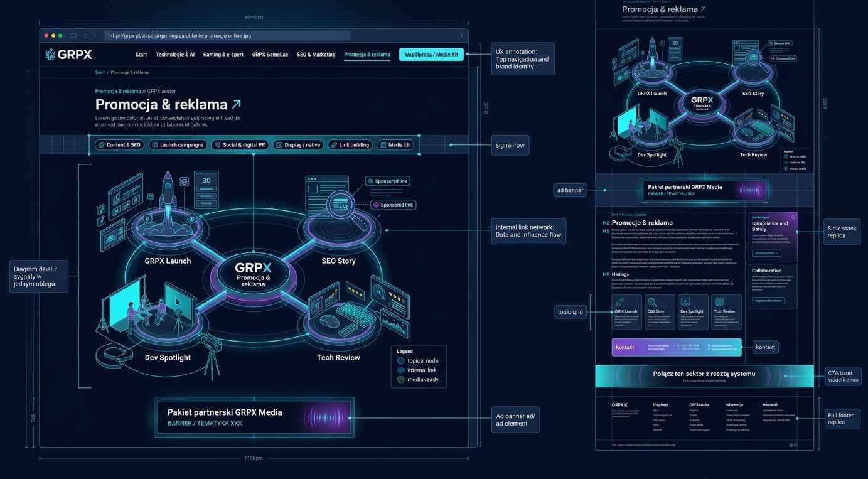Click the Współpraca / Media Kit button
Screen dimensions: 868x479
pyautogui.click(x=431, y=55)
